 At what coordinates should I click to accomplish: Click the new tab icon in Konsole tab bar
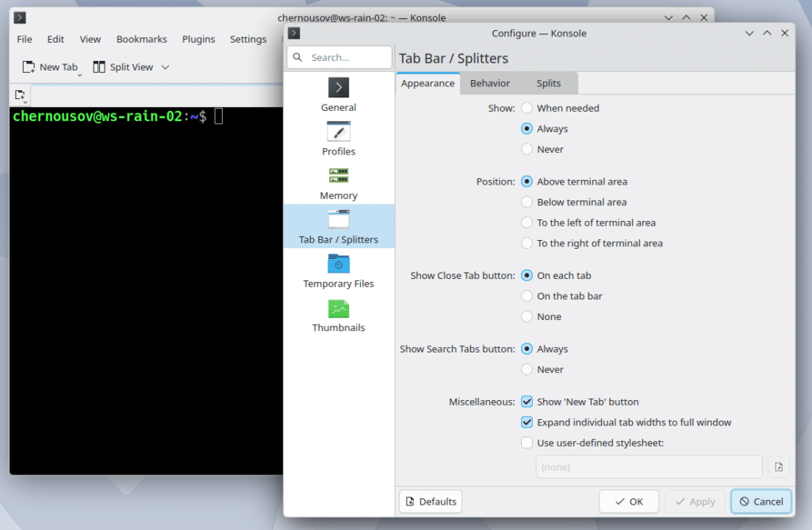click(21, 95)
